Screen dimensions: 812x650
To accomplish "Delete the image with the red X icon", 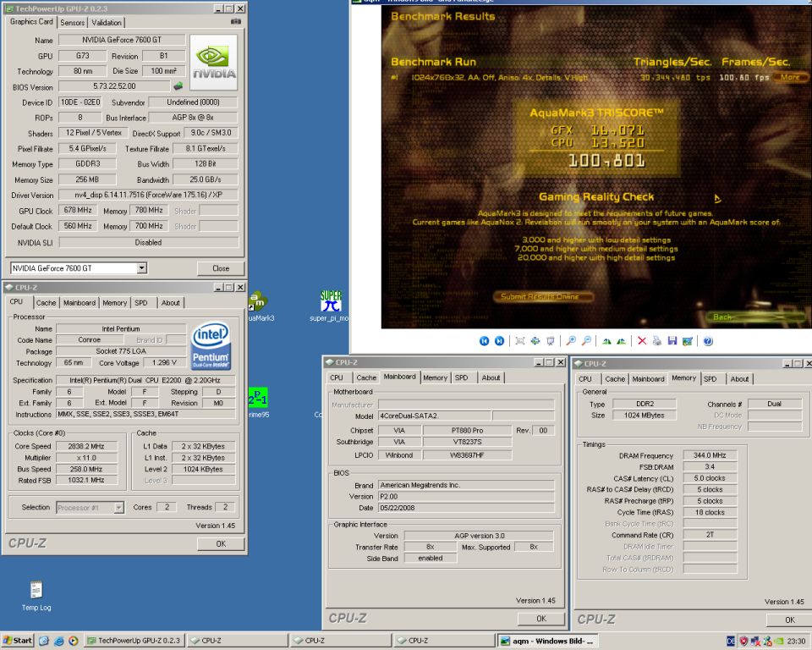I will [x=642, y=340].
